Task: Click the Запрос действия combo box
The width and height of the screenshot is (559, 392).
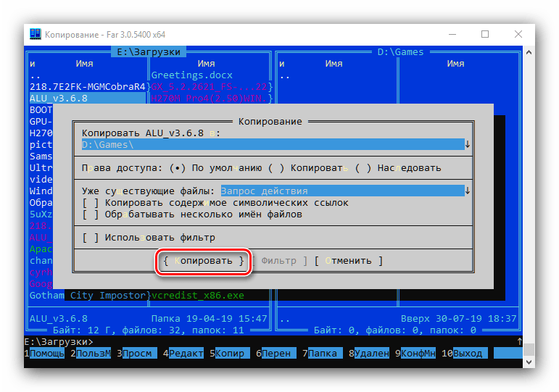Action: 343,191
